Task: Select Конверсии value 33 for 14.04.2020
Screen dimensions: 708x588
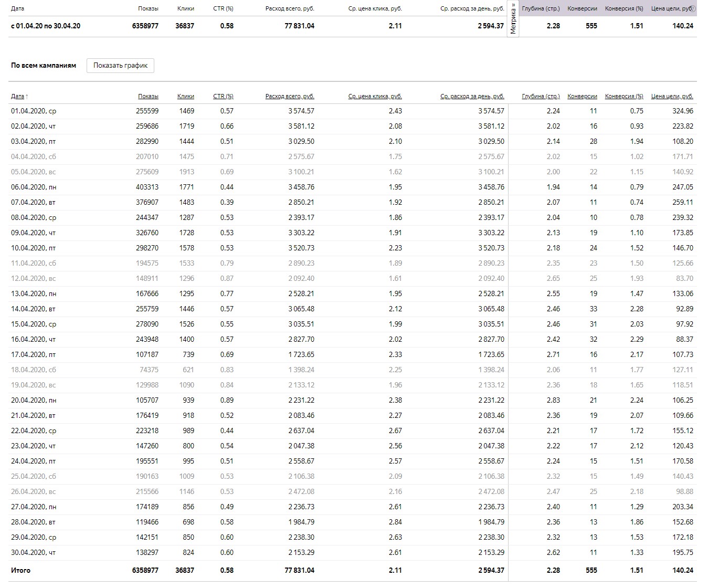Action: click(593, 309)
